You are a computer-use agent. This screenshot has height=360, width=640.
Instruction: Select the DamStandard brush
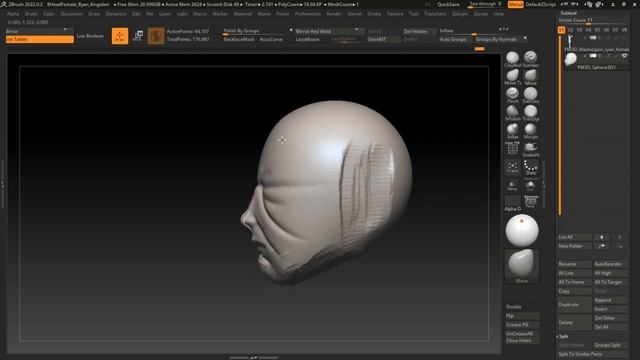(x=531, y=94)
